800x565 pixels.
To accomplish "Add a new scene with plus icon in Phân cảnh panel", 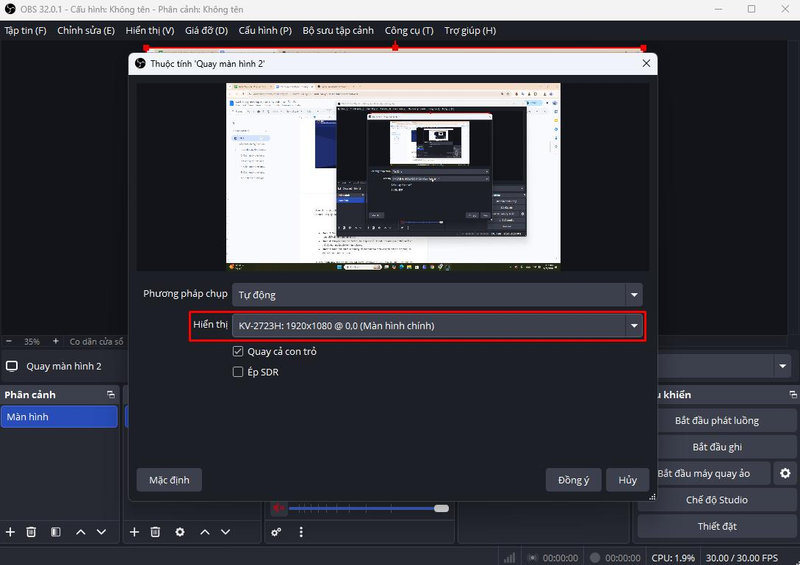I will pyautogui.click(x=10, y=532).
